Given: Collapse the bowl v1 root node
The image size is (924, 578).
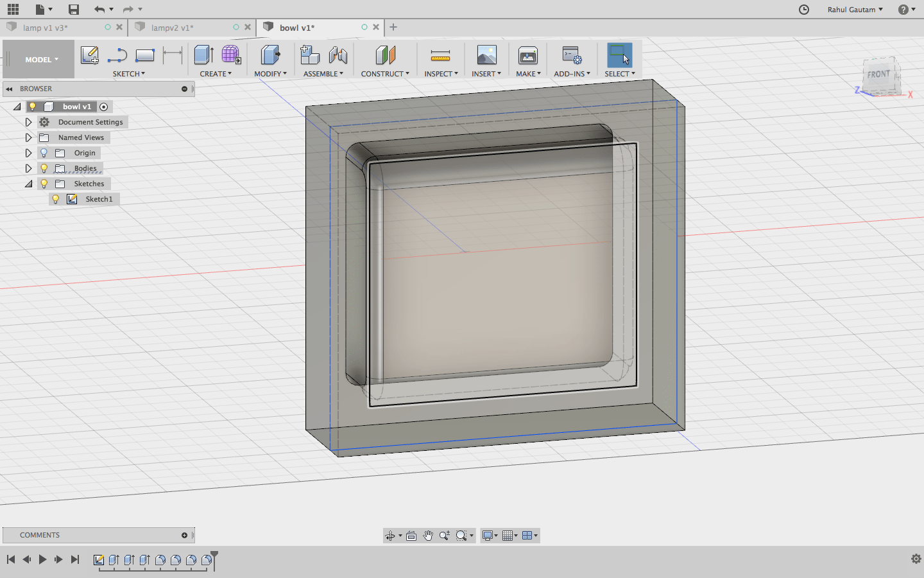Looking at the screenshot, I should pyautogui.click(x=17, y=107).
